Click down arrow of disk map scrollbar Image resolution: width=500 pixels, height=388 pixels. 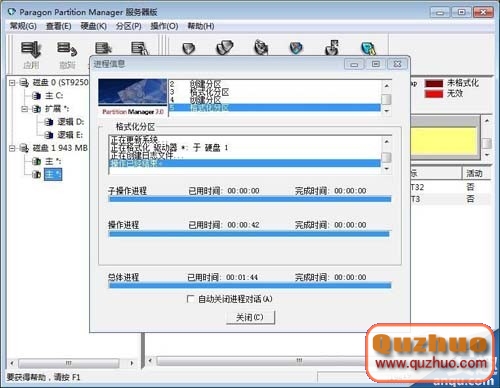pos(487,155)
